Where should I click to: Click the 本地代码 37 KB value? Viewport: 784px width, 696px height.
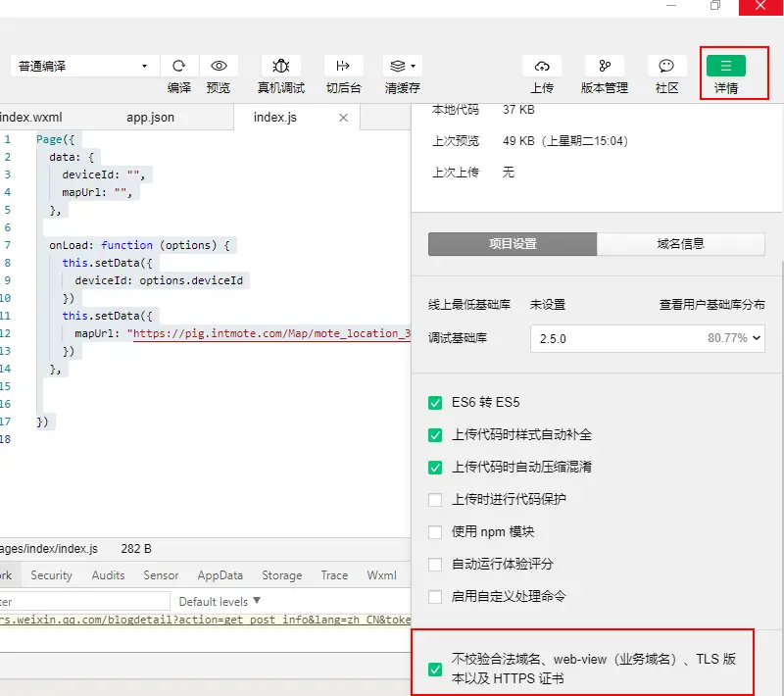pyautogui.click(x=518, y=110)
